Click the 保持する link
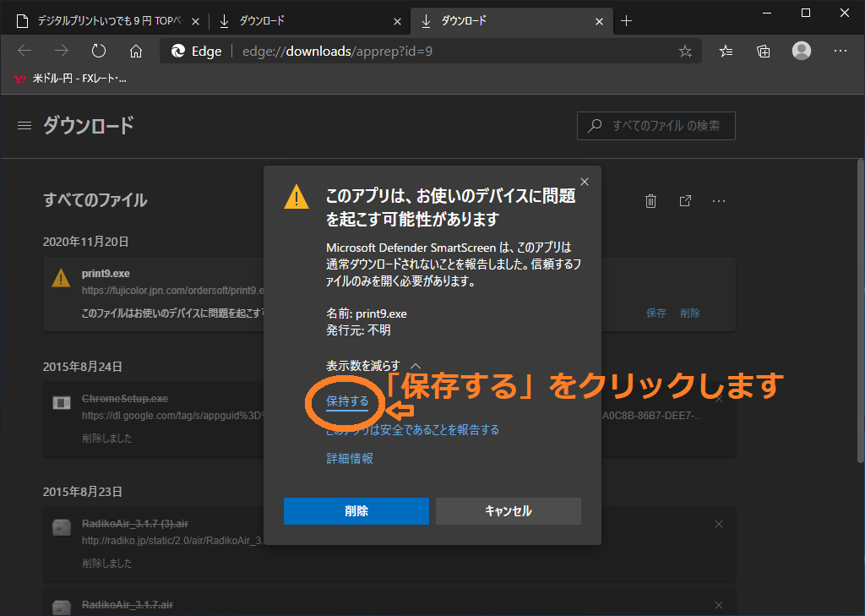The height and width of the screenshot is (616, 865). (x=347, y=401)
